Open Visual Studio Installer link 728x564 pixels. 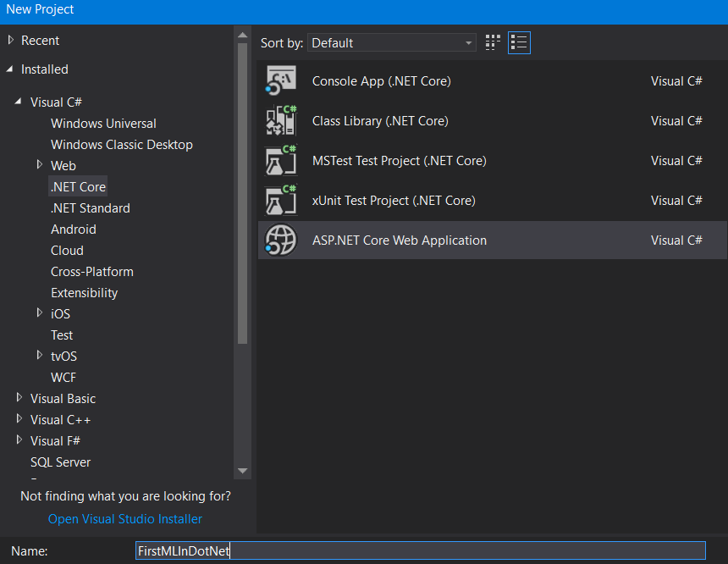pyautogui.click(x=125, y=519)
